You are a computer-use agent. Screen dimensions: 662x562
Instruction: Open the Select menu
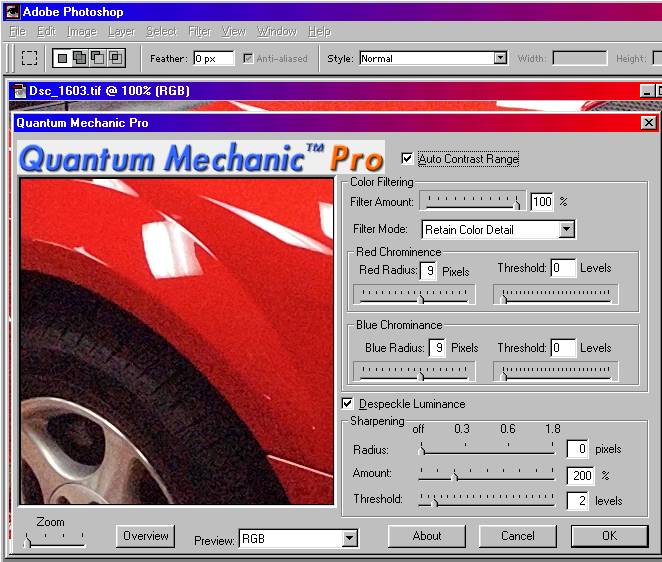161,32
